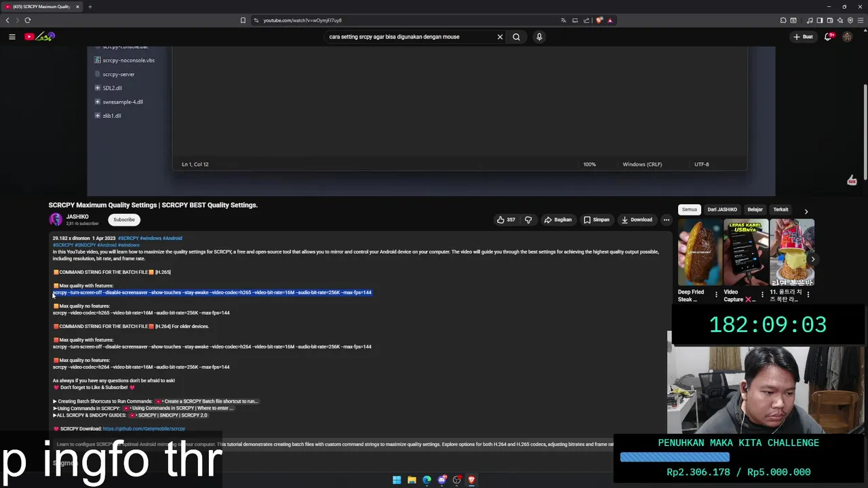
Task: Go to the YouTube home logo
Action: pos(39,37)
